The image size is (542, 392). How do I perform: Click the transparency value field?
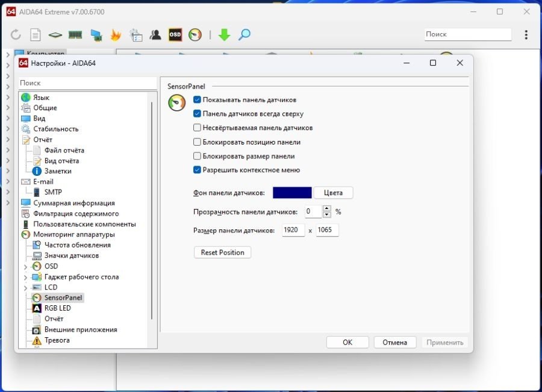tap(313, 211)
